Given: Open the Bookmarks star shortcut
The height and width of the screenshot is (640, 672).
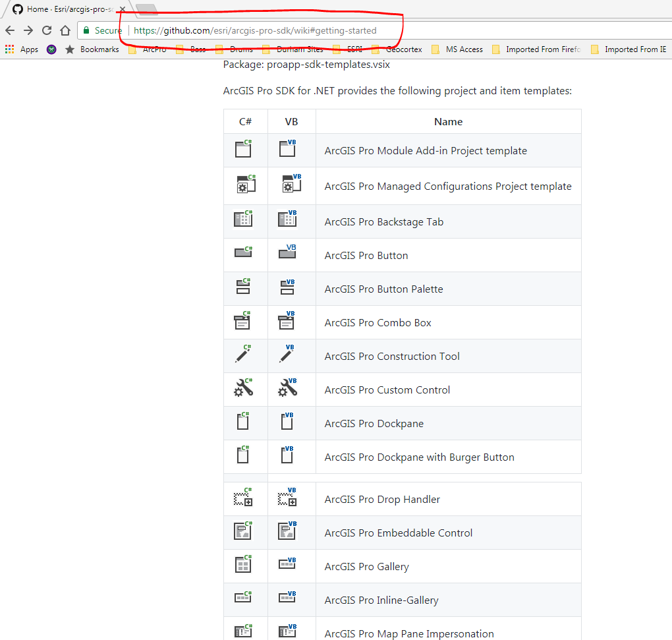Looking at the screenshot, I should point(92,49).
